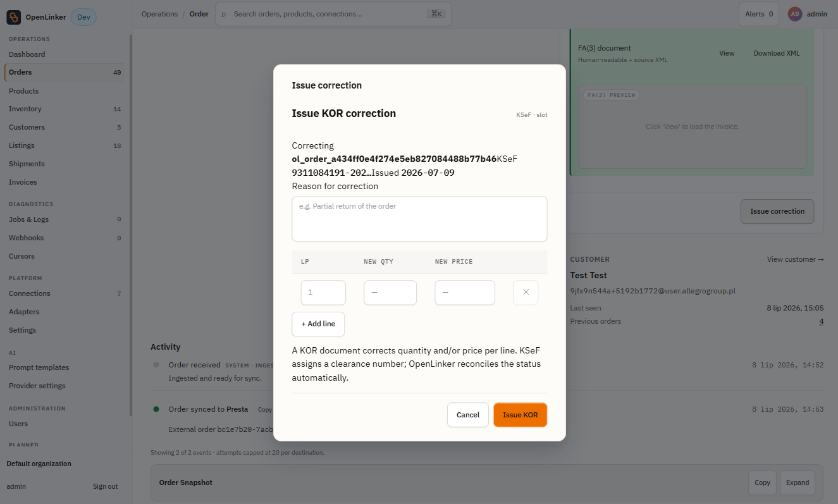Screen dimensions: 838x504
Task: Open the admin avatar badge
Action: pos(795,14)
